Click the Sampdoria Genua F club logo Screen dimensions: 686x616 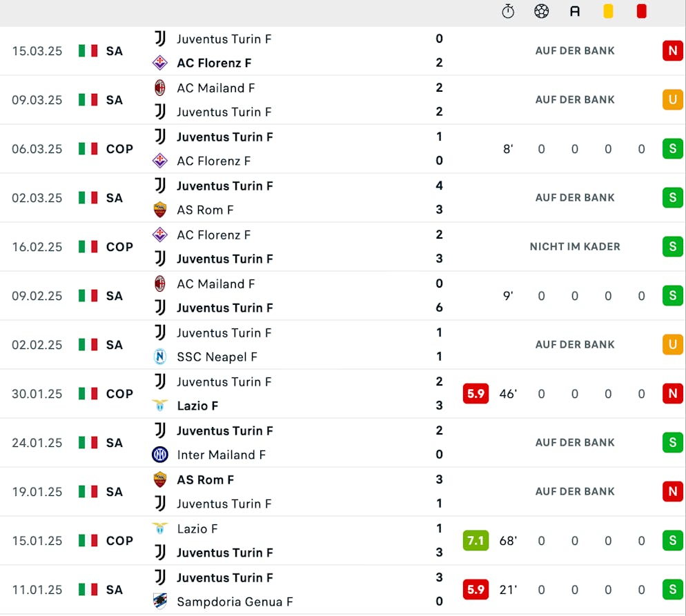pyautogui.click(x=160, y=602)
